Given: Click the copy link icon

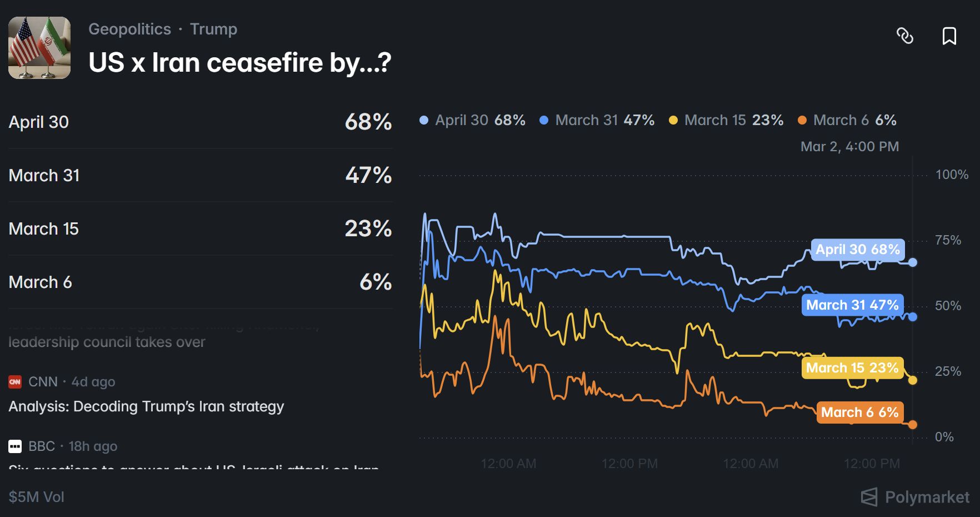Looking at the screenshot, I should click(x=905, y=36).
